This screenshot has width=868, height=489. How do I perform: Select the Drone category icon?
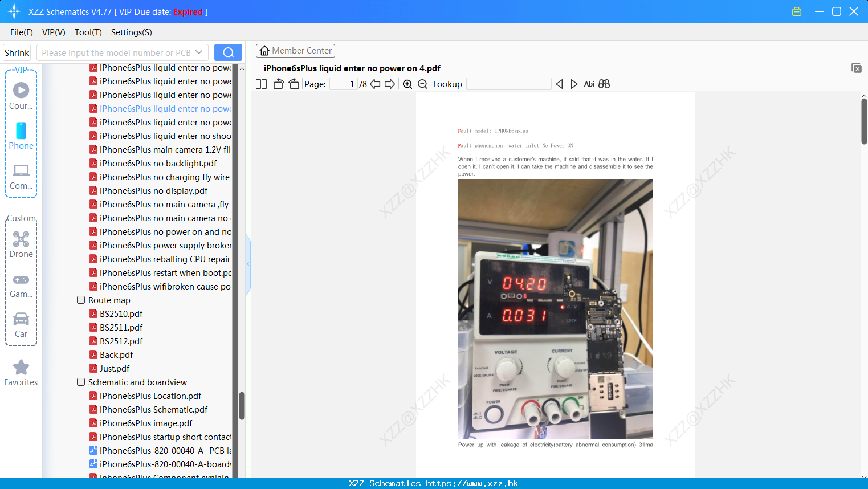point(21,244)
